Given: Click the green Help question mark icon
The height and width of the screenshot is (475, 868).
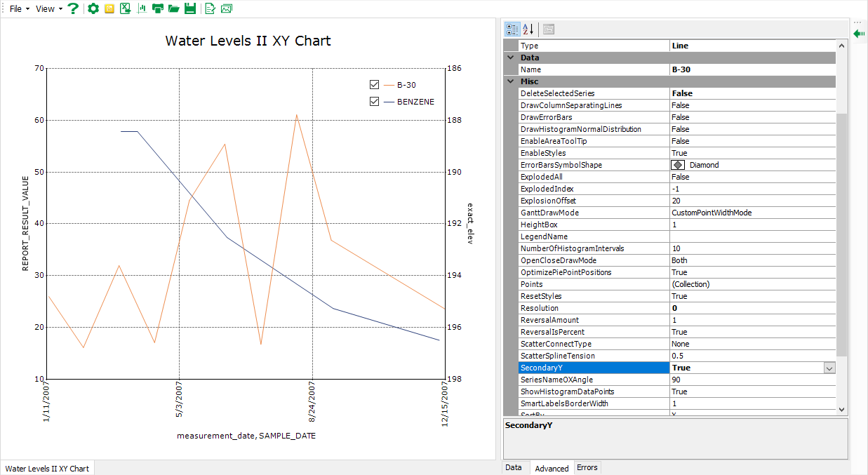Looking at the screenshot, I should pos(73,8).
